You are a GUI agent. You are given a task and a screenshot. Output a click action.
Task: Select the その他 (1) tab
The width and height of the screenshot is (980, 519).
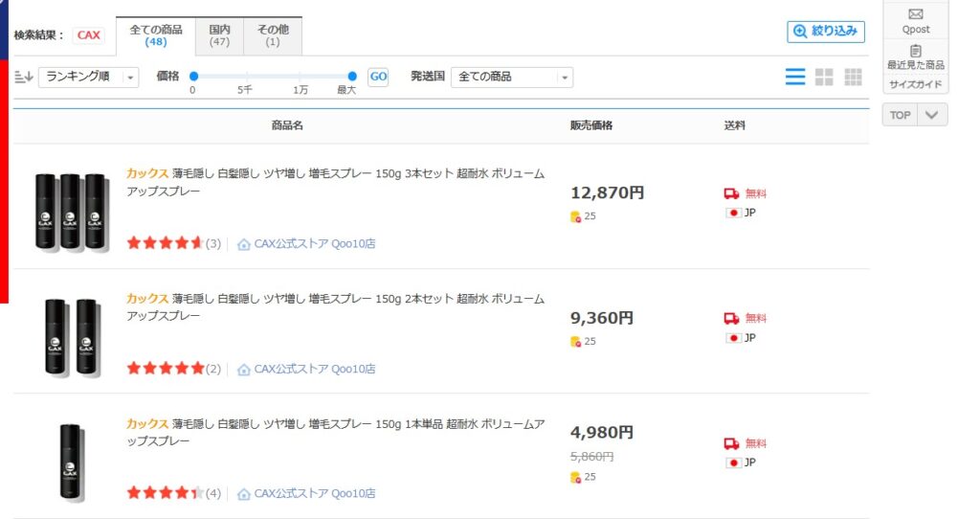pos(273,35)
